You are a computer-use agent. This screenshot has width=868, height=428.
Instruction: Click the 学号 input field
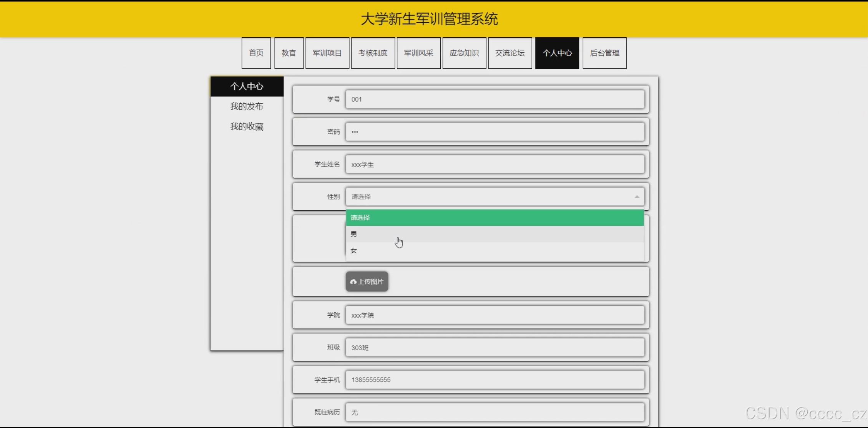(495, 99)
